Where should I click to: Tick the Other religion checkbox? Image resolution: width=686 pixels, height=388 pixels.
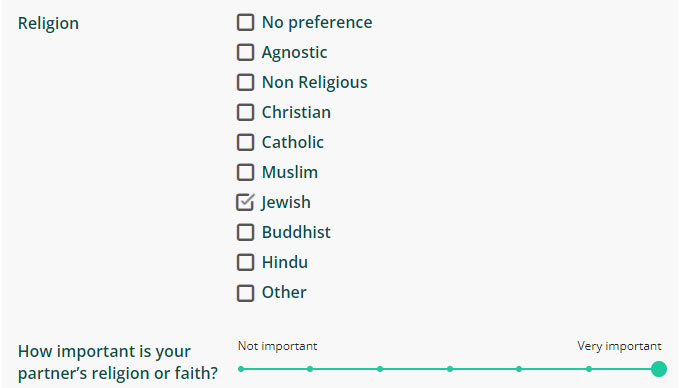[x=245, y=293]
